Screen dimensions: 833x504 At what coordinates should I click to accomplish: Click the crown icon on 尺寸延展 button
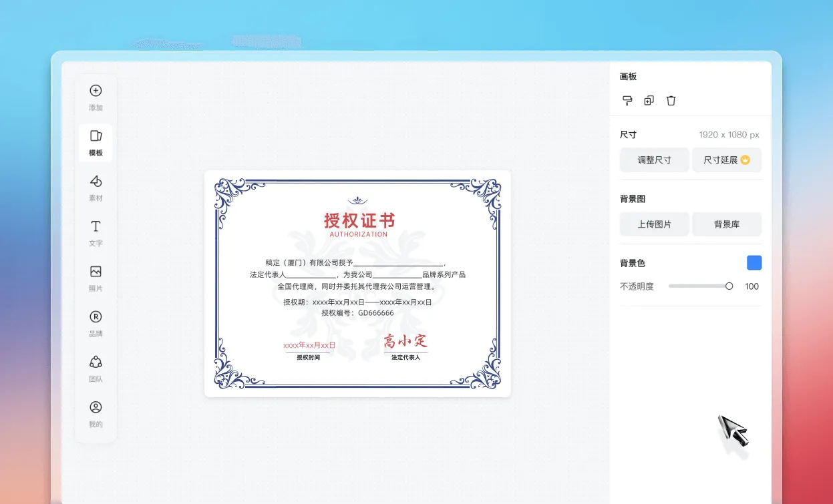click(746, 160)
